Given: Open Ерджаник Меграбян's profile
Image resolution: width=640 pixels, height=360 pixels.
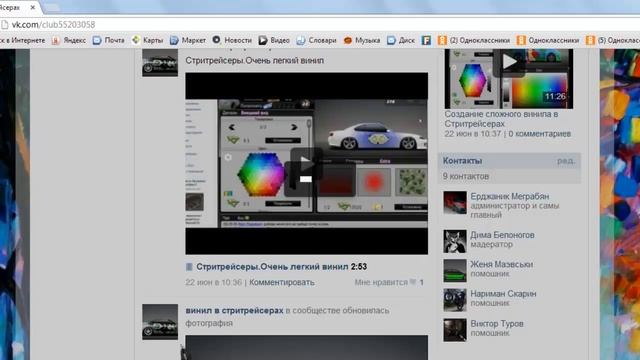Looking at the screenshot, I should pyautogui.click(x=510, y=196).
